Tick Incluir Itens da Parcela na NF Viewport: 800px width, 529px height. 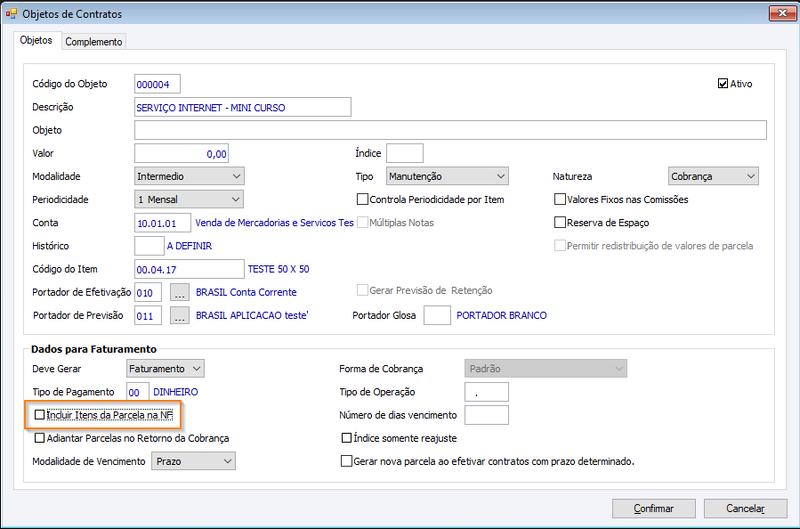click(39, 414)
